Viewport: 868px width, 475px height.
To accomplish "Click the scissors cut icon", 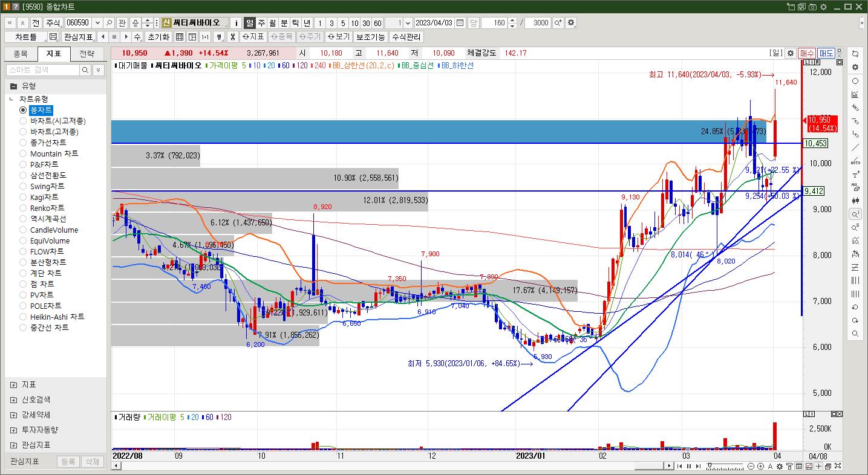I will [232, 37].
